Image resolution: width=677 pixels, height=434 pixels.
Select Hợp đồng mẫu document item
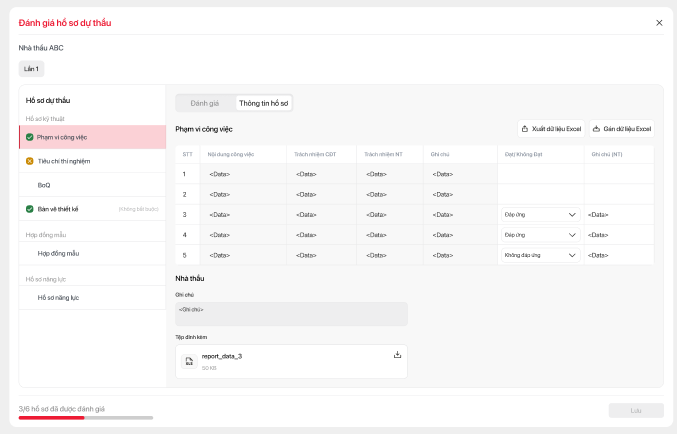coord(58,254)
